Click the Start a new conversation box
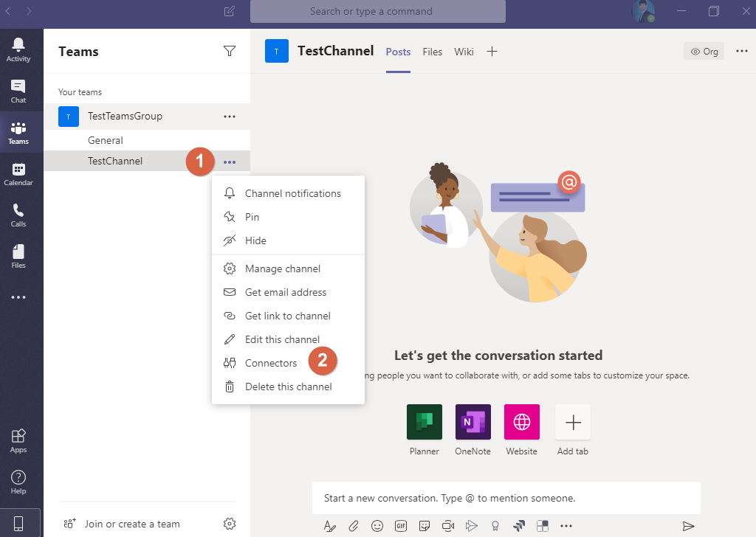The height and width of the screenshot is (537, 756). (506, 498)
